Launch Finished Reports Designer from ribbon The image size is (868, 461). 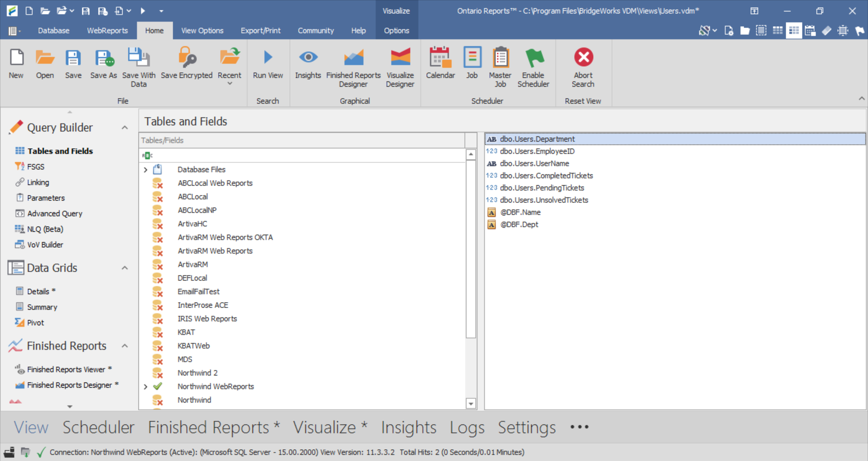click(354, 68)
